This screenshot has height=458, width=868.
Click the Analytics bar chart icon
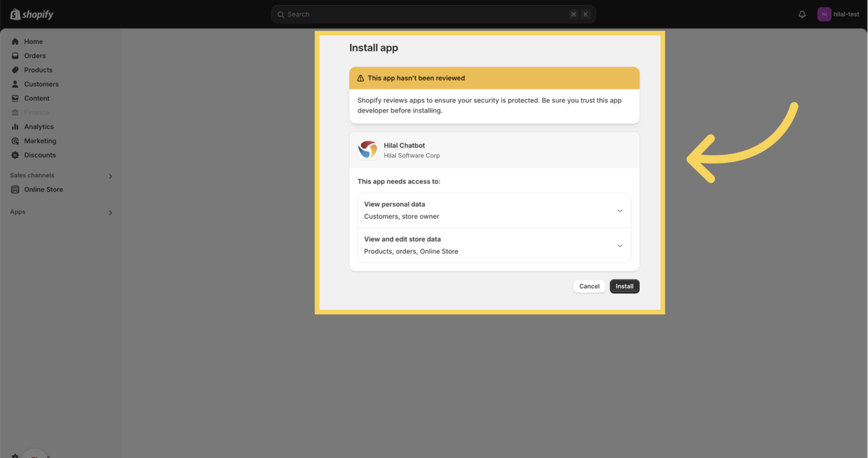(x=15, y=127)
